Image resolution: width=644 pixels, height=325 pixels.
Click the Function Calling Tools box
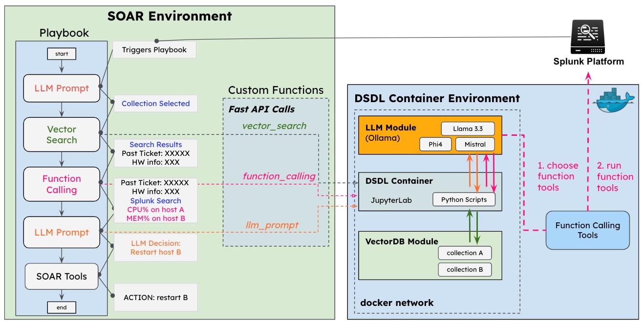pos(587,230)
